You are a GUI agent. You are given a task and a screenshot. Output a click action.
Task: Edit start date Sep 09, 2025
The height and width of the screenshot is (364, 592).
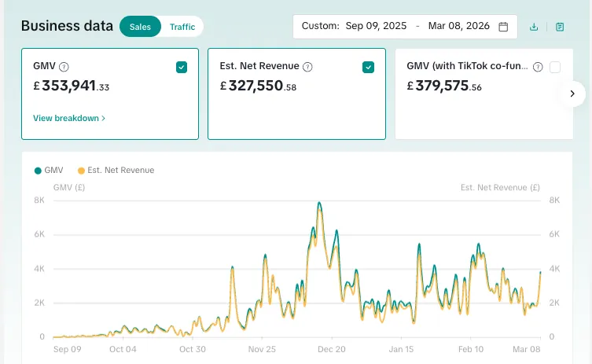coord(376,26)
